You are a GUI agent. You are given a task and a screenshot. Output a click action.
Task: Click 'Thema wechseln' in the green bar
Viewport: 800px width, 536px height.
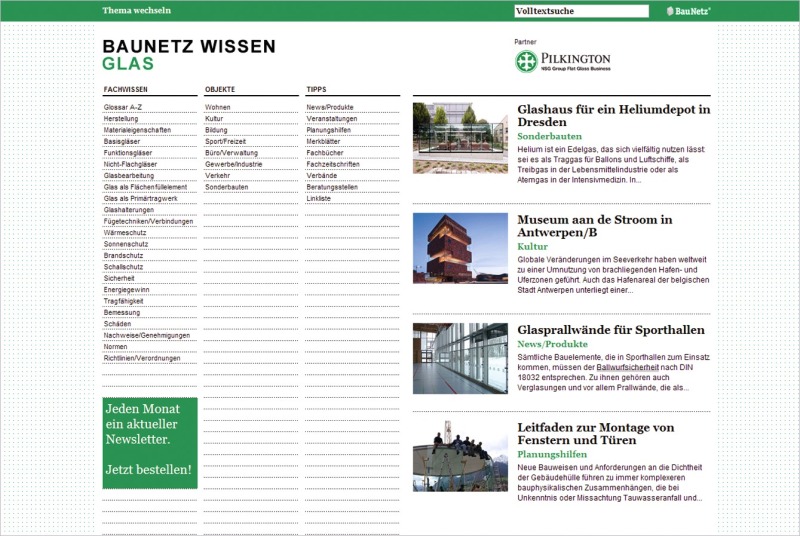[136, 10]
